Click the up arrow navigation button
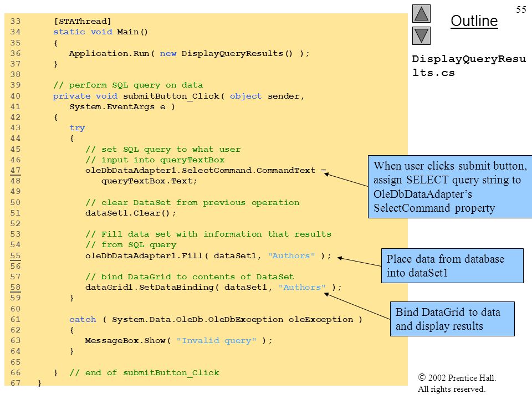Screen dimensions: 532x399 (x=421, y=13)
